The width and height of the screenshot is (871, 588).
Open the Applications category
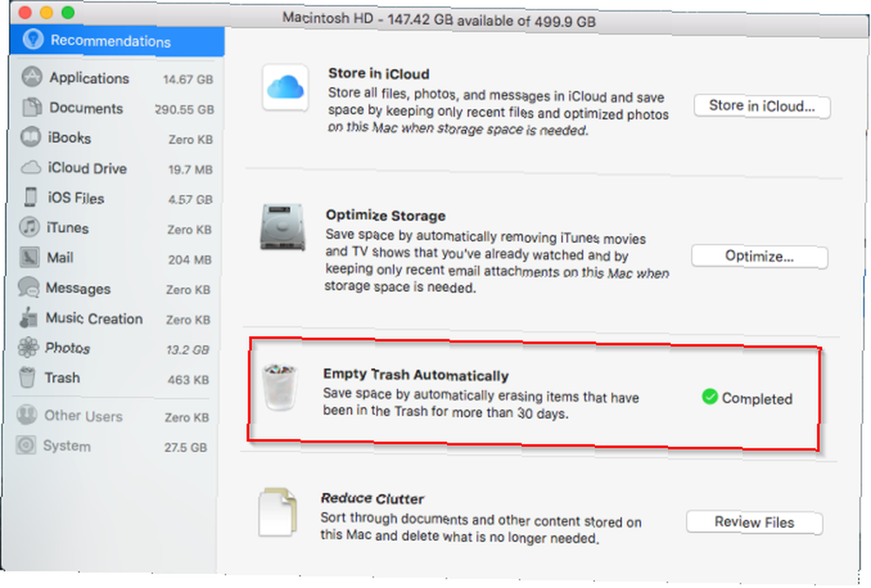[x=117, y=78]
